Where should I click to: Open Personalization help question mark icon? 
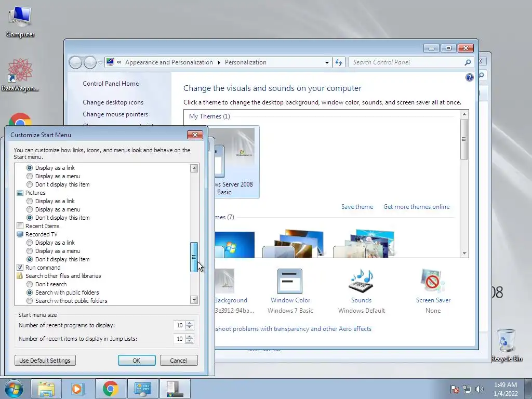tap(469, 77)
